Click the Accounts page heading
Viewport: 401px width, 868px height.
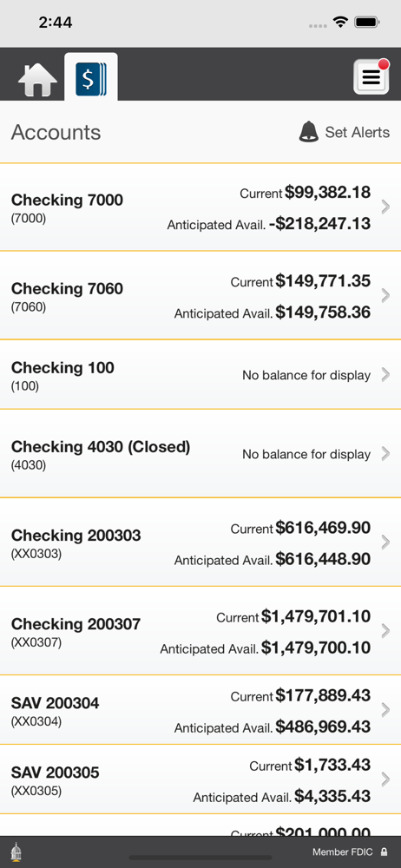pyautogui.click(x=56, y=132)
